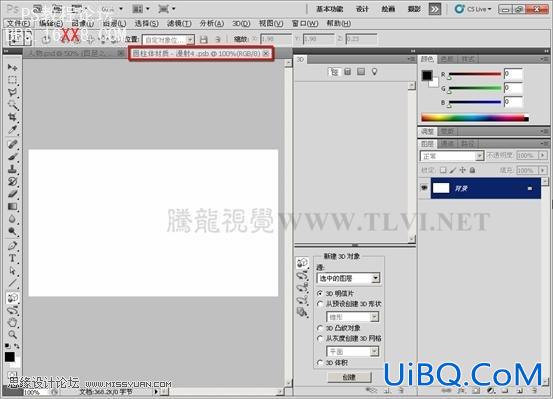Image resolution: width=553 pixels, height=399 pixels.
Task: Open the 选择(S) menu
Action: (x=146, y=23)
